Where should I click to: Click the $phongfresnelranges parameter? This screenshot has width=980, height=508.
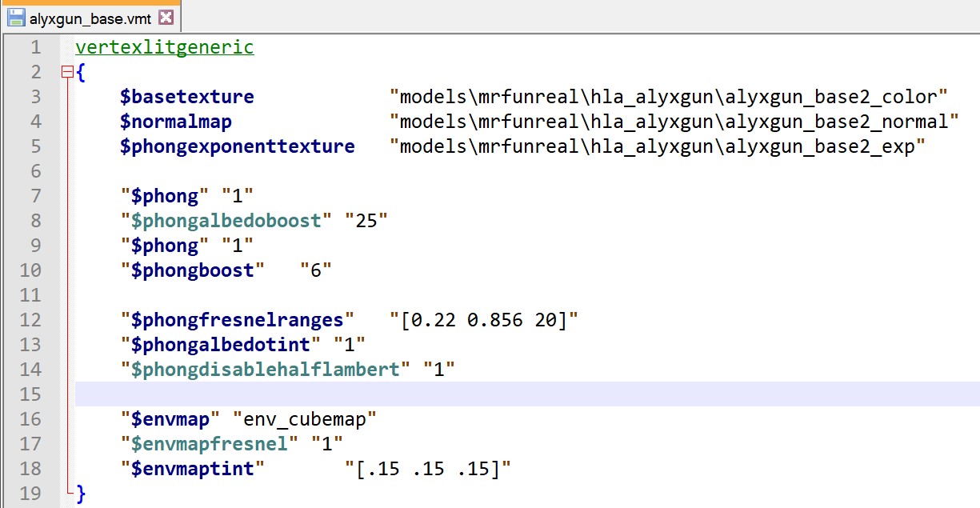[x=238, y=320]
